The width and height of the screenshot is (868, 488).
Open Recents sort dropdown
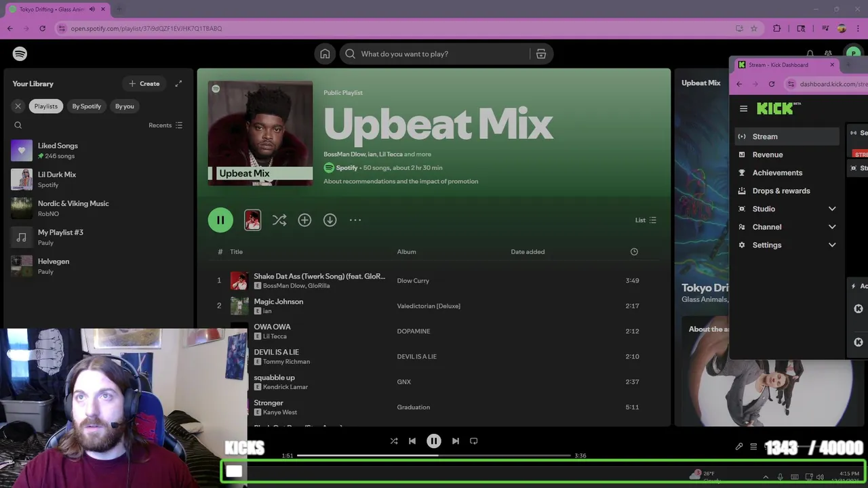click(x=166, y=125)
